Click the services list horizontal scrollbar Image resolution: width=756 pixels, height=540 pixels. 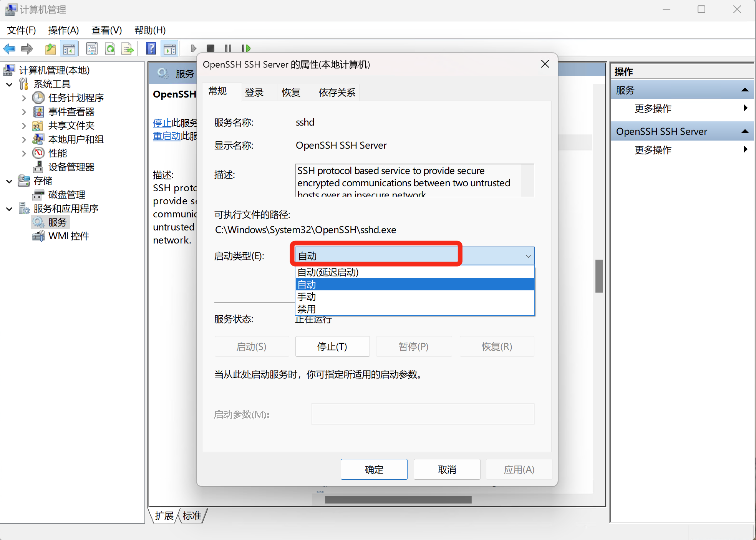pyautogui.click(x=398, y=500)
